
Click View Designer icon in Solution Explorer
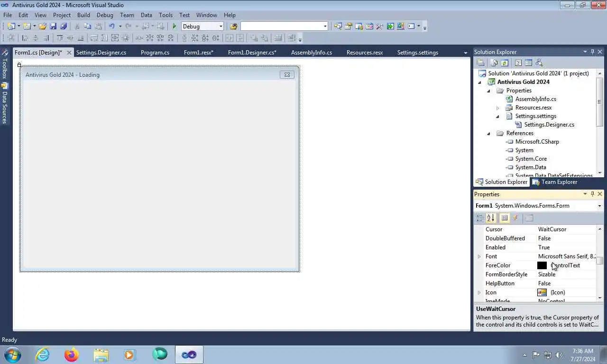click(x=528, y=63)
